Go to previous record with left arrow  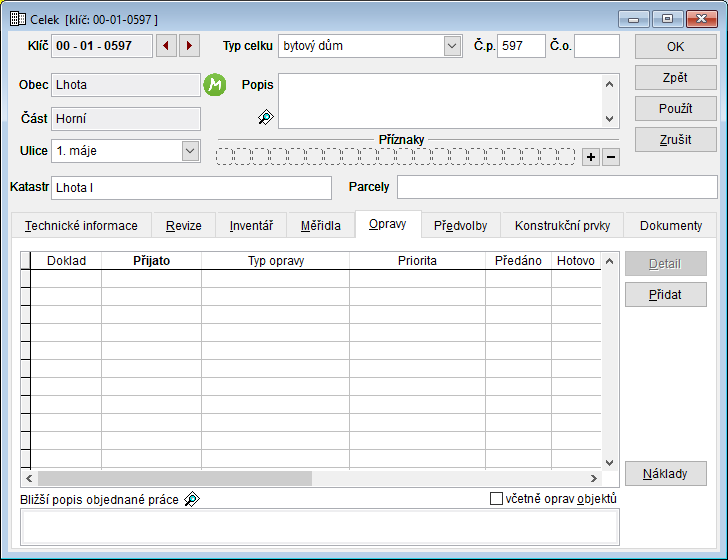tap(166, 46)
